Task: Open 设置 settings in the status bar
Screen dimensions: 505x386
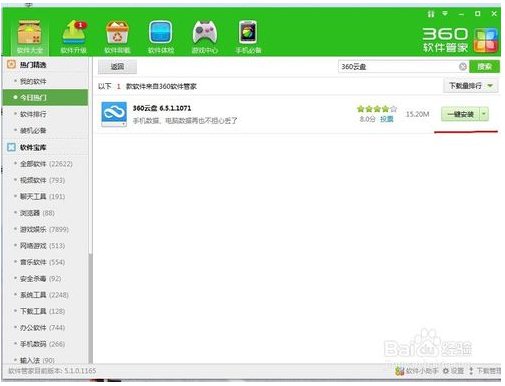Action: [x=454, y=371]
